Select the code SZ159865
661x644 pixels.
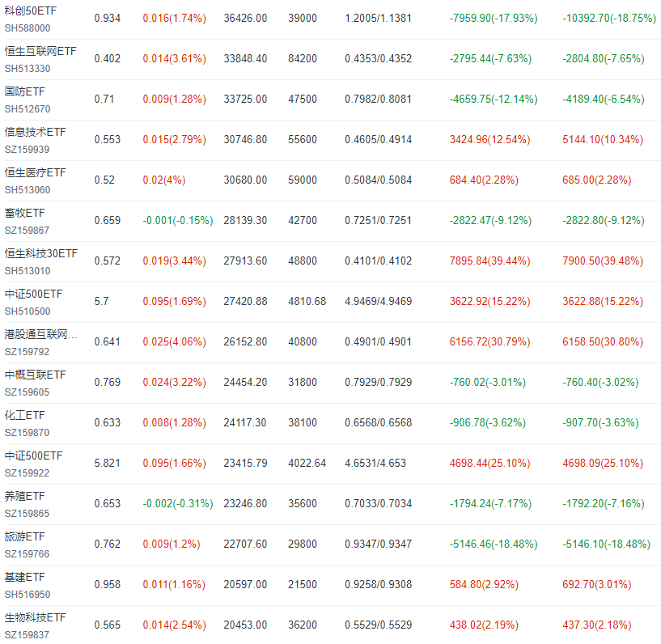(x=27, y=514)
